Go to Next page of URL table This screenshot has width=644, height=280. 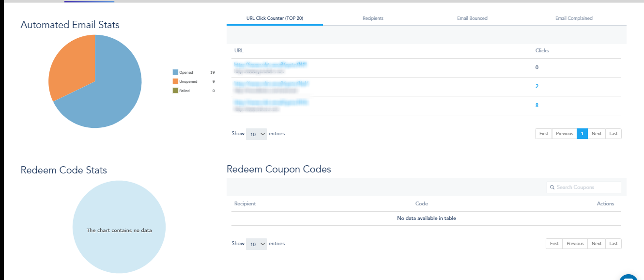click(x=597, y=134)
